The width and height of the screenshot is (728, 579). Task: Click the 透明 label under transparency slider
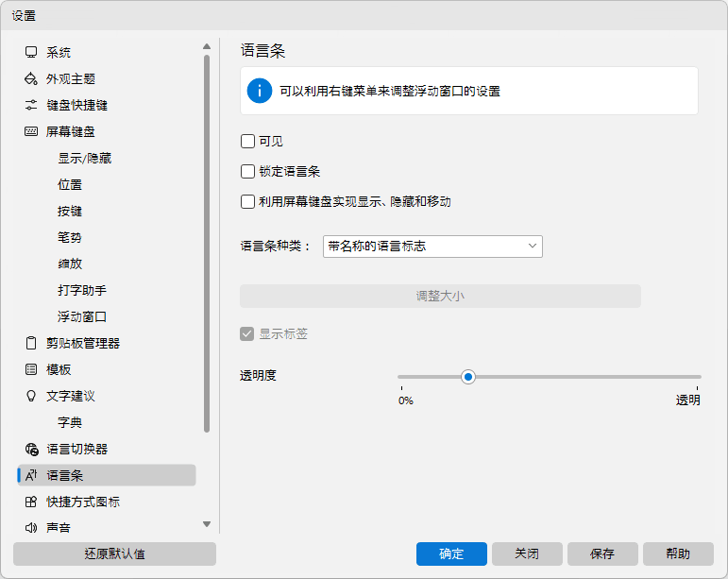tap(687, 400)
